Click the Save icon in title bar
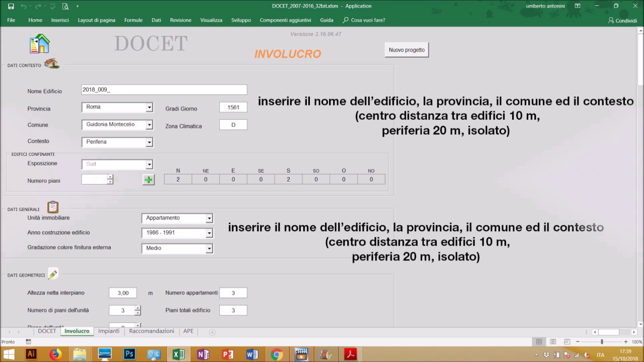 tap(11, 6)
